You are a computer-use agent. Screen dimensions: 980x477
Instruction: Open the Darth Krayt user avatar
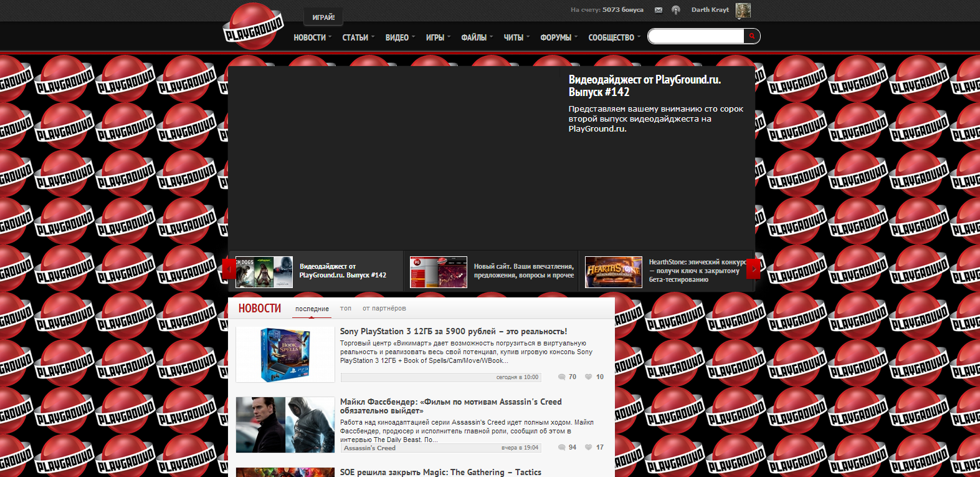pyautogui.click(x=743, y=10)
